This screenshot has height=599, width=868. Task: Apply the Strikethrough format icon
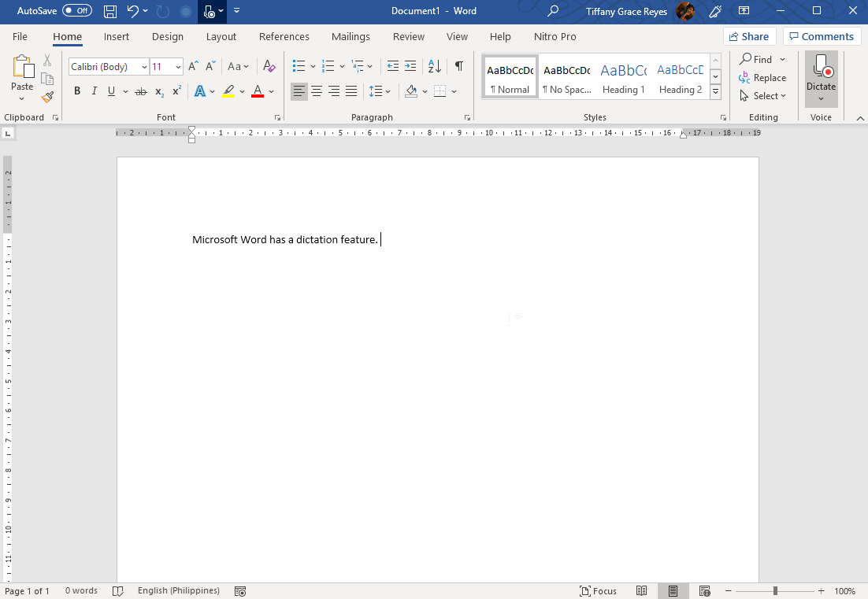[141, 92]
